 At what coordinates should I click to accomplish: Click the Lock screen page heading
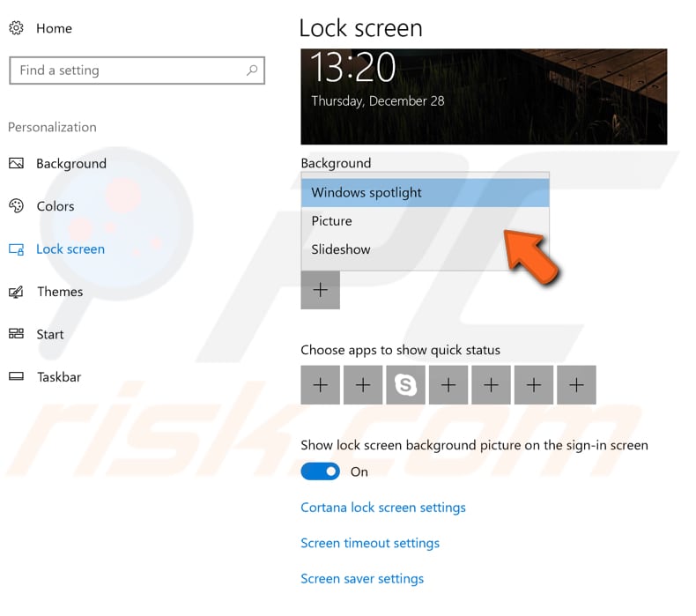pos(361,28)
